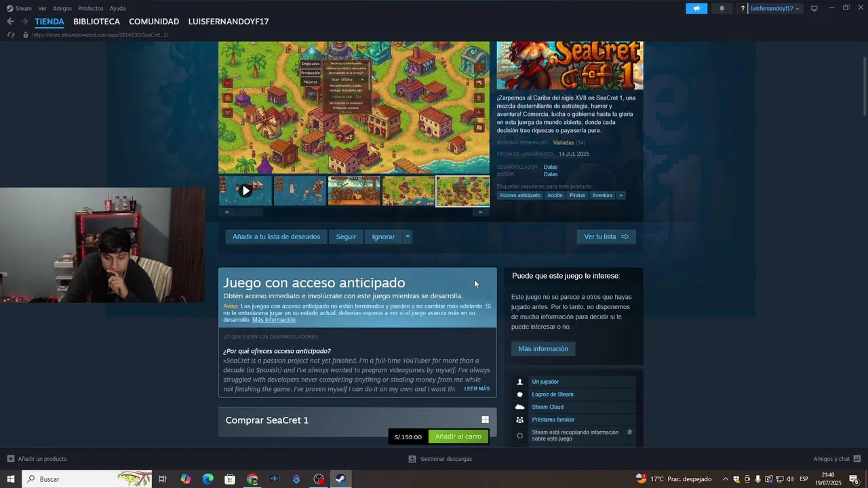Click the Windows platform icon in purchase box

(485, 420)
